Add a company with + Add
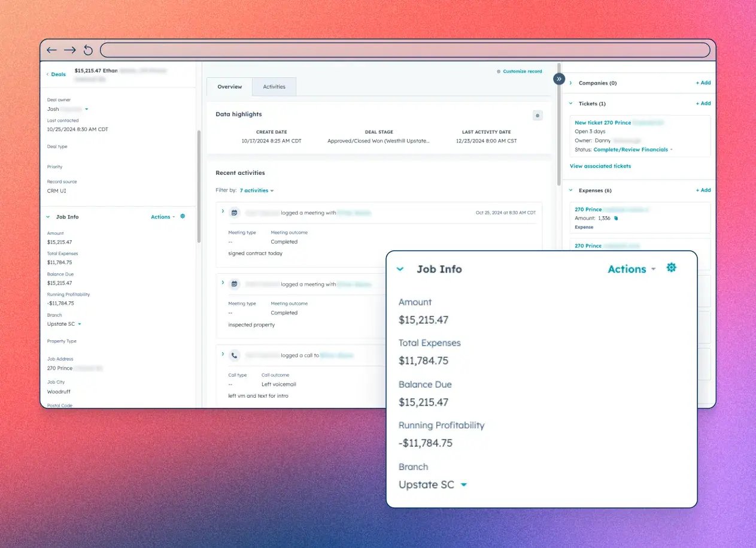This screenshot has width=756, height=548. tap(703, 83)
